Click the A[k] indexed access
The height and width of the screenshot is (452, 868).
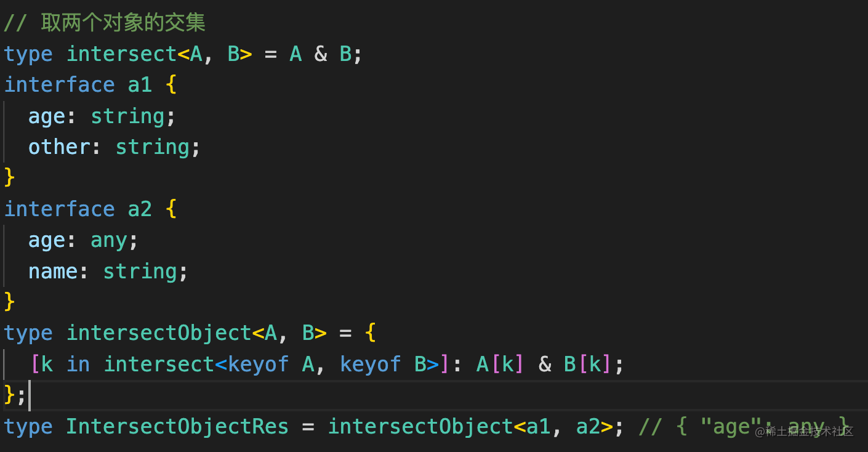pyautogui.click(x=500, y=365)
